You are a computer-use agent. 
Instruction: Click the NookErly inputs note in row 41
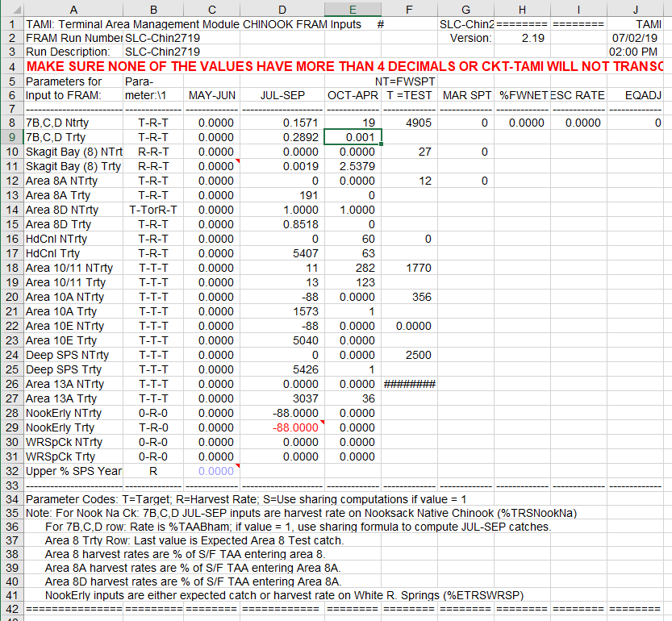[284, 595]
